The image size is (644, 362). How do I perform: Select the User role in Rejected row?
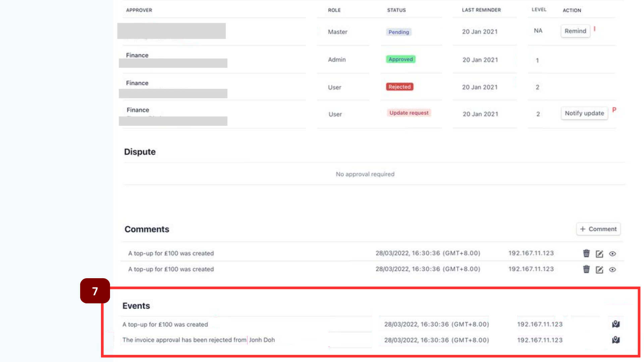coord(334,87)
